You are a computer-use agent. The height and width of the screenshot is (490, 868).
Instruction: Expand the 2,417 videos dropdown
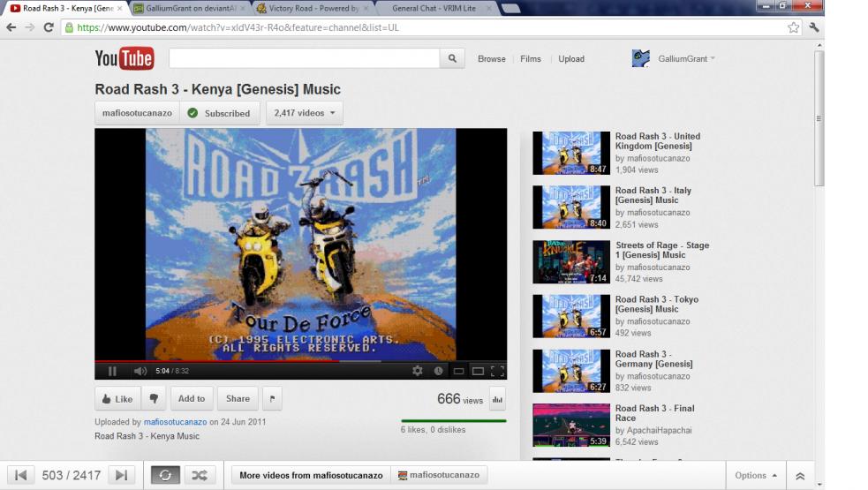[305, 113]
